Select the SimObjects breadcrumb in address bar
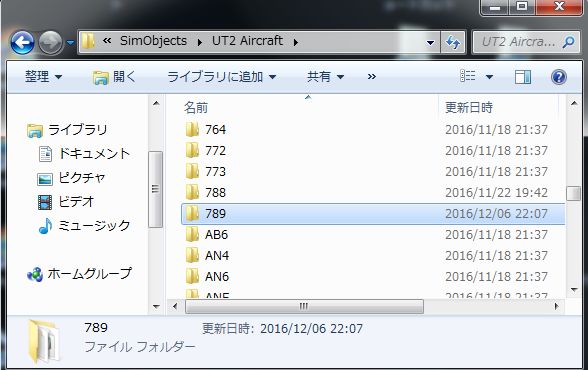The height and width of the screenshot is (370, 588). pyautogui.click(x=153, y=40)
